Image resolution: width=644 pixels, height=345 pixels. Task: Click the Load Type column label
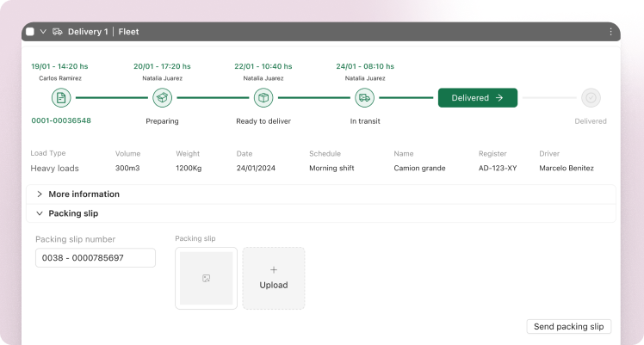coord(48,153)
